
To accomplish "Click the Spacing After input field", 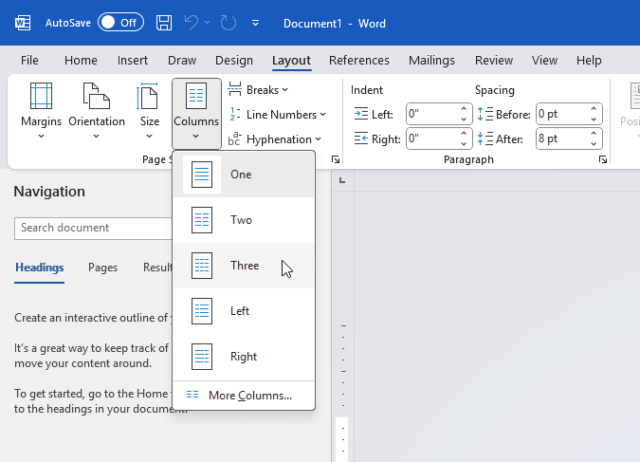I will (562, 139).
